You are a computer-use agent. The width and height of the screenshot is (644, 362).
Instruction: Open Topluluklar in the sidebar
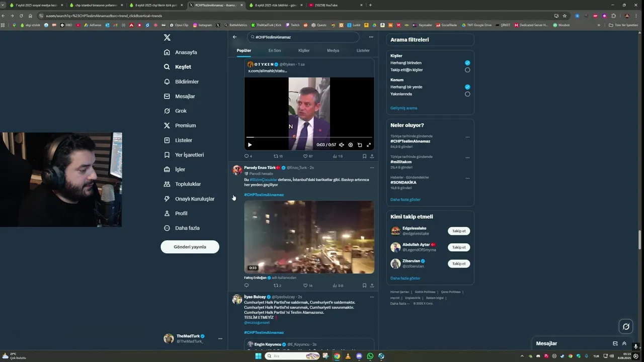click(x=182, y=184)
